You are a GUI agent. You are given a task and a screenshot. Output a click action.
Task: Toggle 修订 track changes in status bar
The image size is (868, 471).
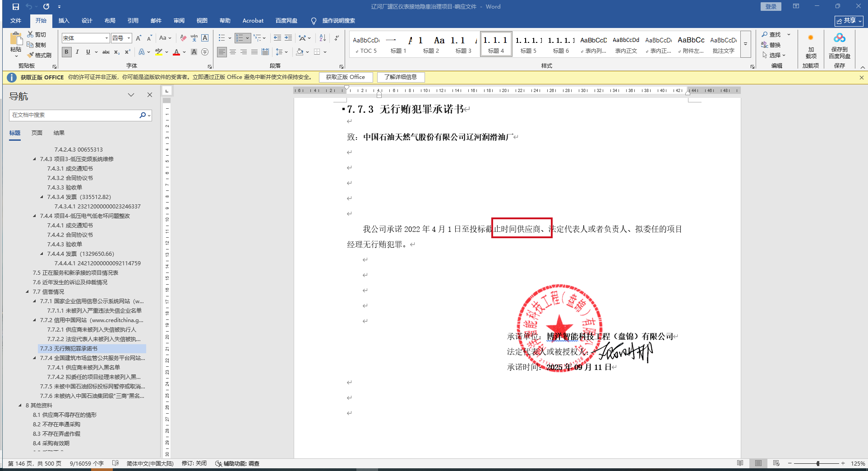pos(194,463)
